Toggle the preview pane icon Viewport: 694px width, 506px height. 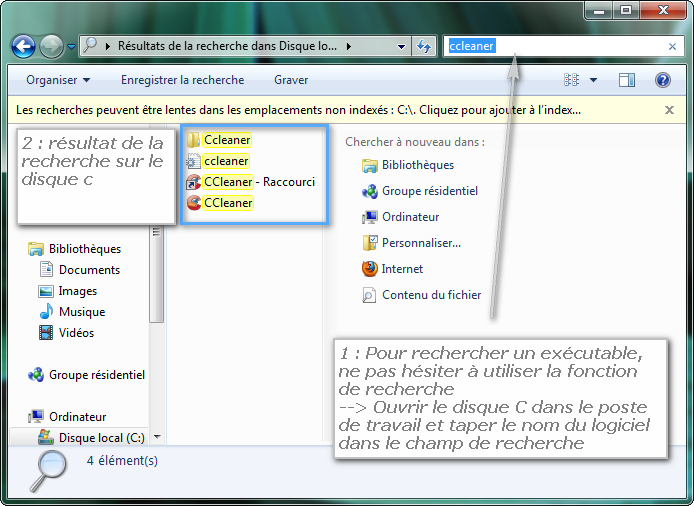tap(626, 80)
